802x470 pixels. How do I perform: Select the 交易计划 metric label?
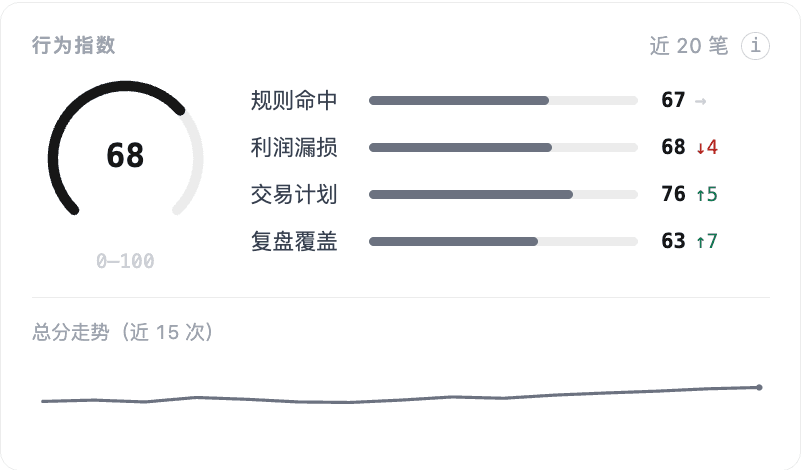tap(294, 194)
